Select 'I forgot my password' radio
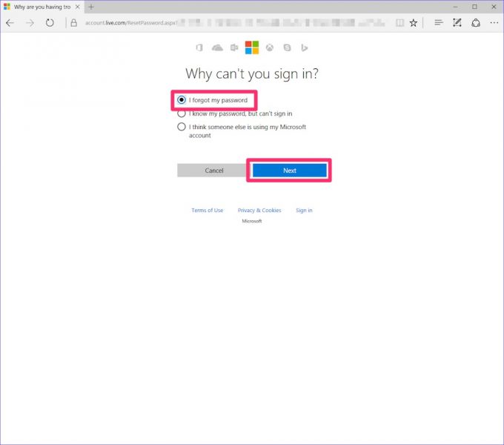Viewport: 504px width, 445px height. pyautogui.click(x=182, y=100)
